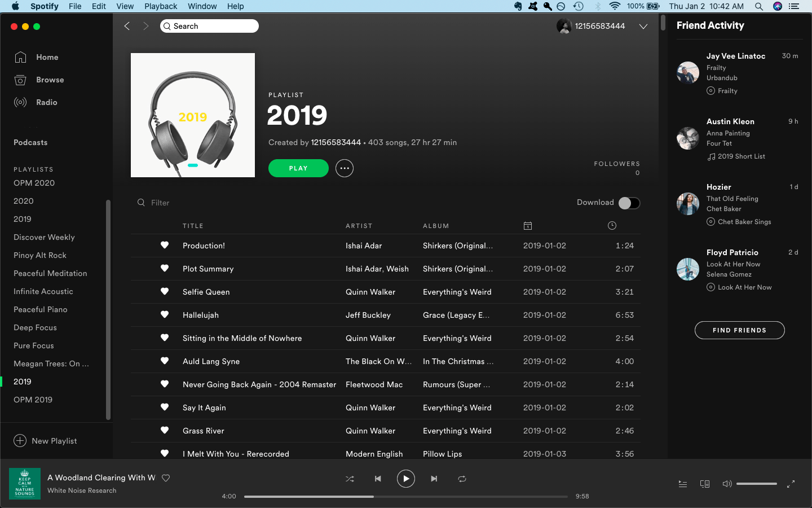Open the Ishai Adar artist for Production!
The width and height of the screenshot is (812, 508).
364,246
